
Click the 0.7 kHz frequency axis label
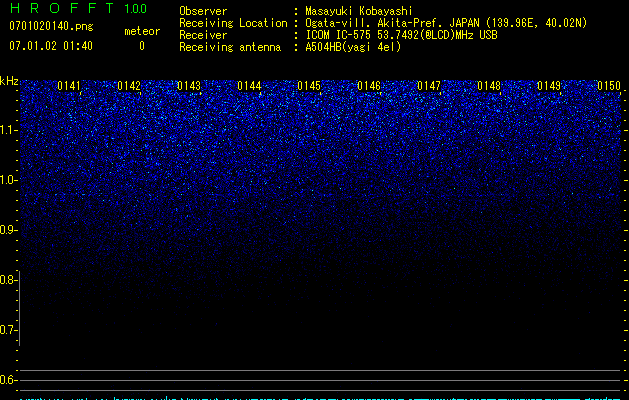8,330
